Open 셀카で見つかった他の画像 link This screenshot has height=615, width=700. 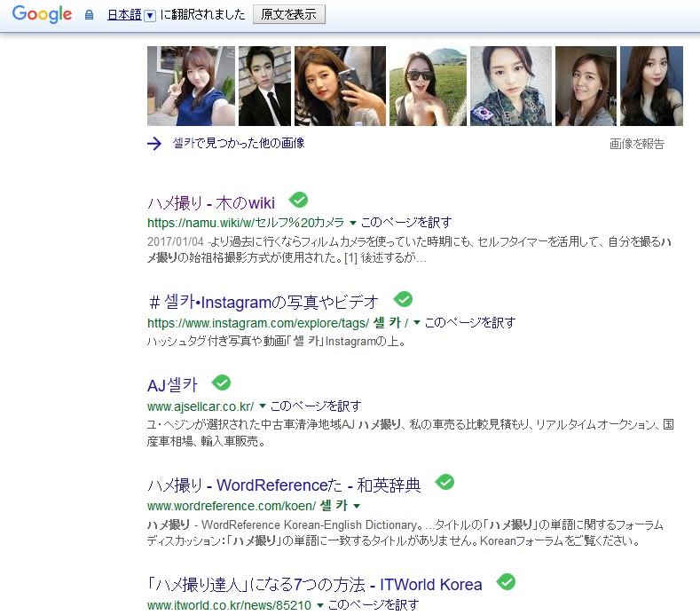[x=239, y=143]
